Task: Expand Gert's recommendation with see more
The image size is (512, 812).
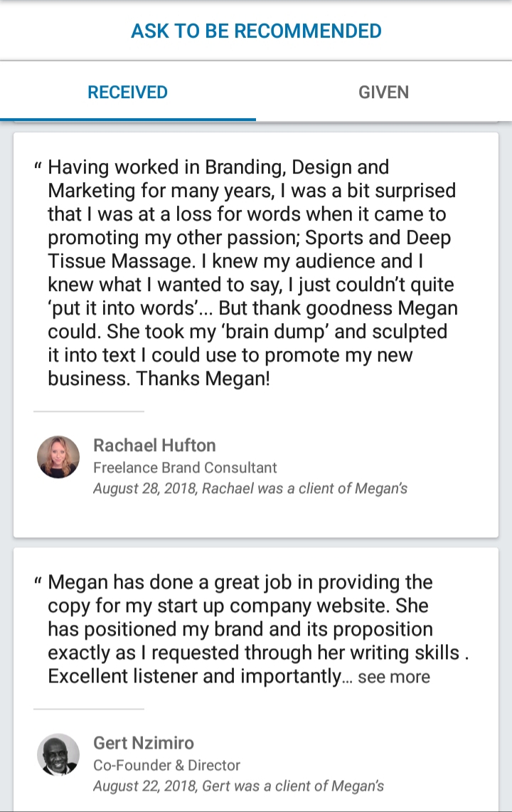Action: coord(394,677)
